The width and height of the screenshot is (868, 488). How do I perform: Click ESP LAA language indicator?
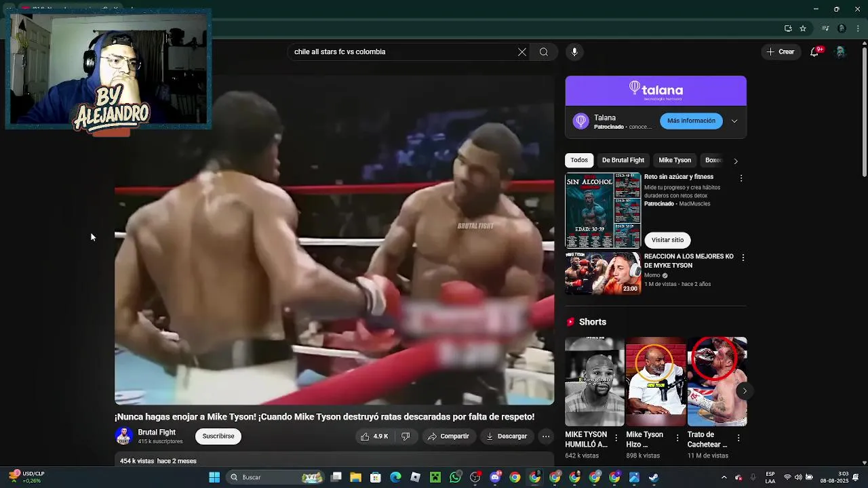click(770, 477)
